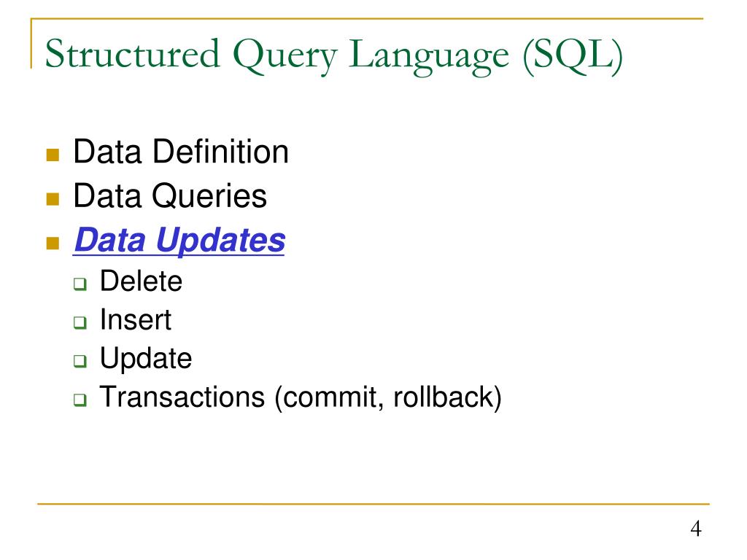Click the gold bullet beside Data Updates
This screenshot has height=560, width=747.
53,244
